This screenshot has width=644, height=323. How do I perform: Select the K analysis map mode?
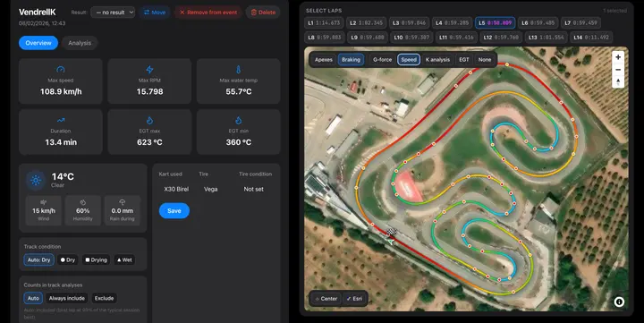point(437,60)
